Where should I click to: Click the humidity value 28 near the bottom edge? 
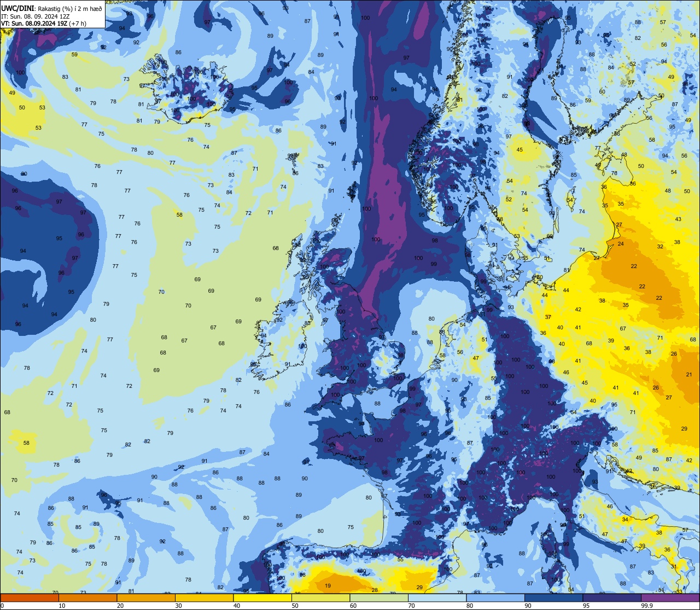point(375,590)
